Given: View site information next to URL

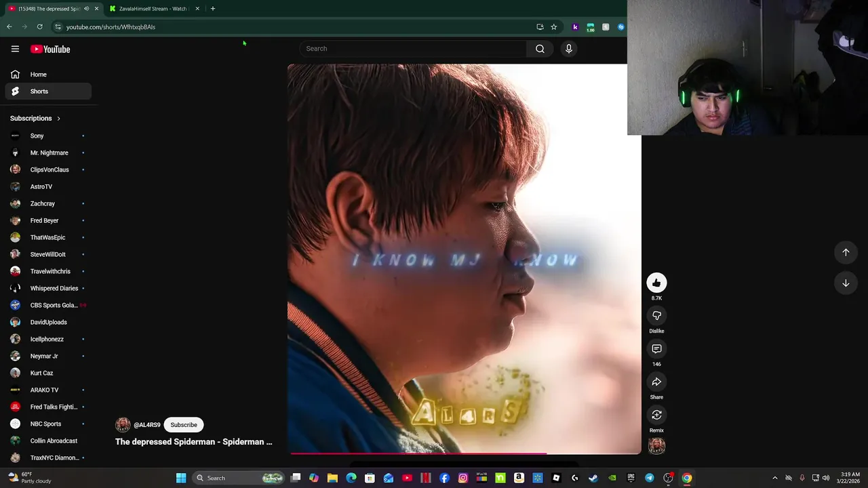Looking at the screenshot, I should coord(58,27).
